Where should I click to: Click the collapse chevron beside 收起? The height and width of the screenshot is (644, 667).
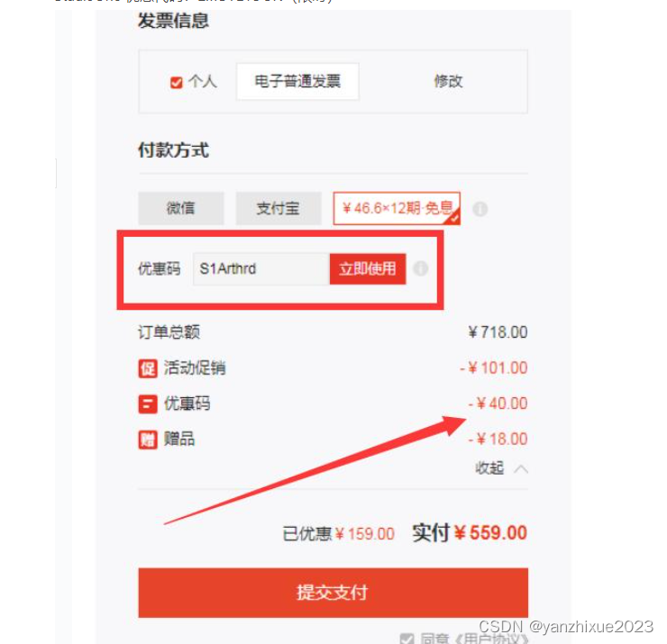tap(521, 469)
